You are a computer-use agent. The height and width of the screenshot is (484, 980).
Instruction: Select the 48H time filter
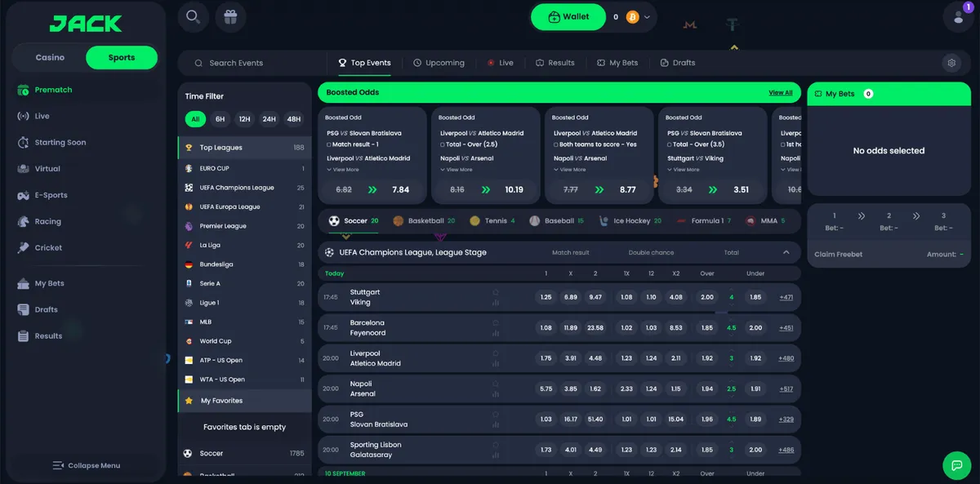[x=294, y=119]
